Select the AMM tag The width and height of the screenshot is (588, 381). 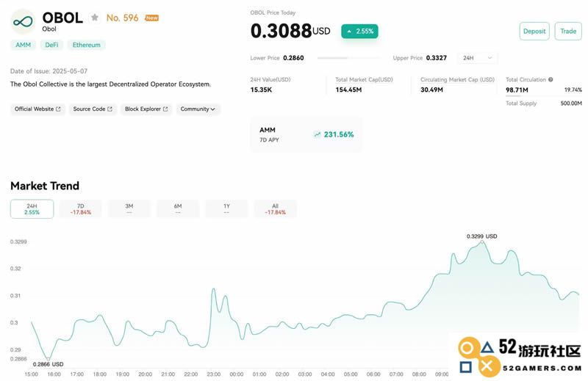click(x=24, y=45)
